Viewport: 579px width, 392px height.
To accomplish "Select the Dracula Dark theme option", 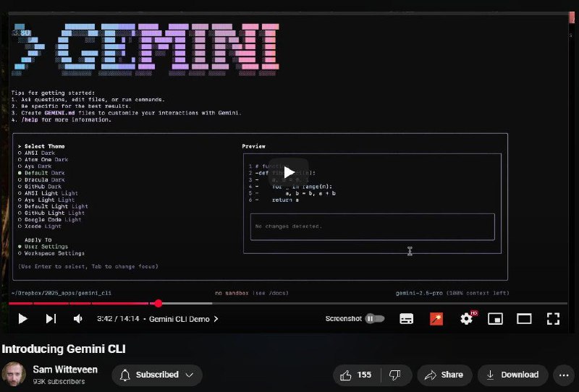I will [41, 180].
